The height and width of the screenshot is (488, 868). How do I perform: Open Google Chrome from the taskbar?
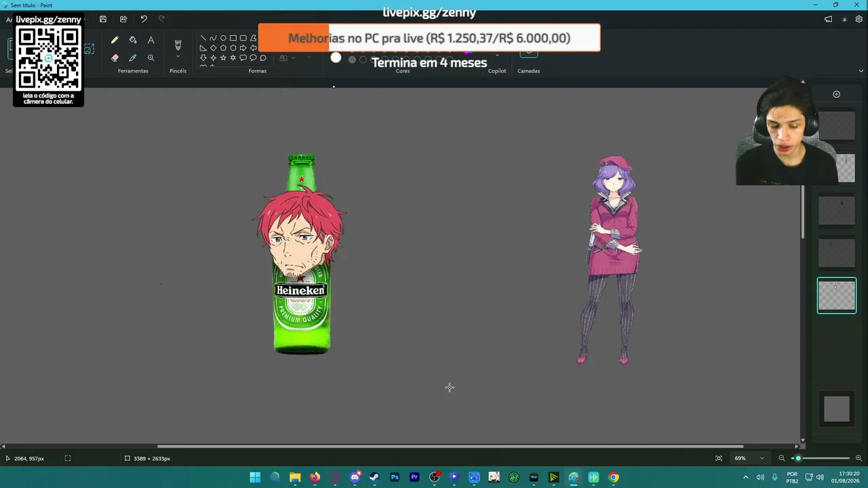coord(614,477)
